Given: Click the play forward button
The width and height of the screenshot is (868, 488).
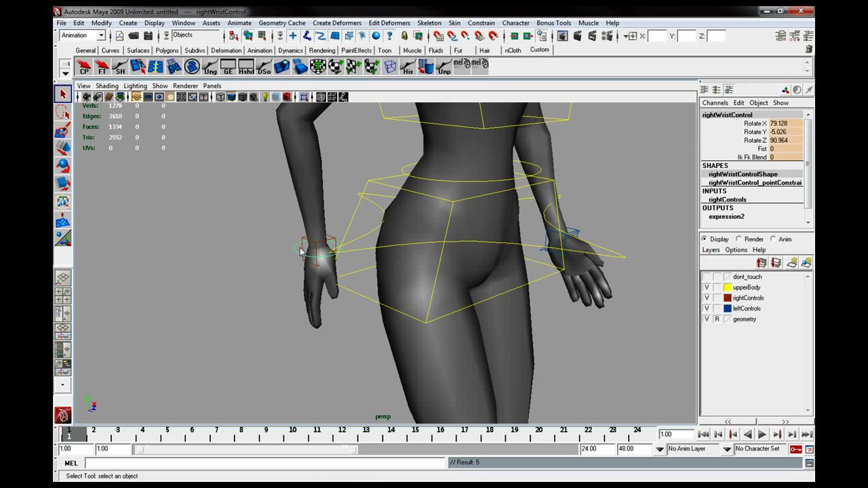Looking at the screenshot, I should tap(762, 434).
